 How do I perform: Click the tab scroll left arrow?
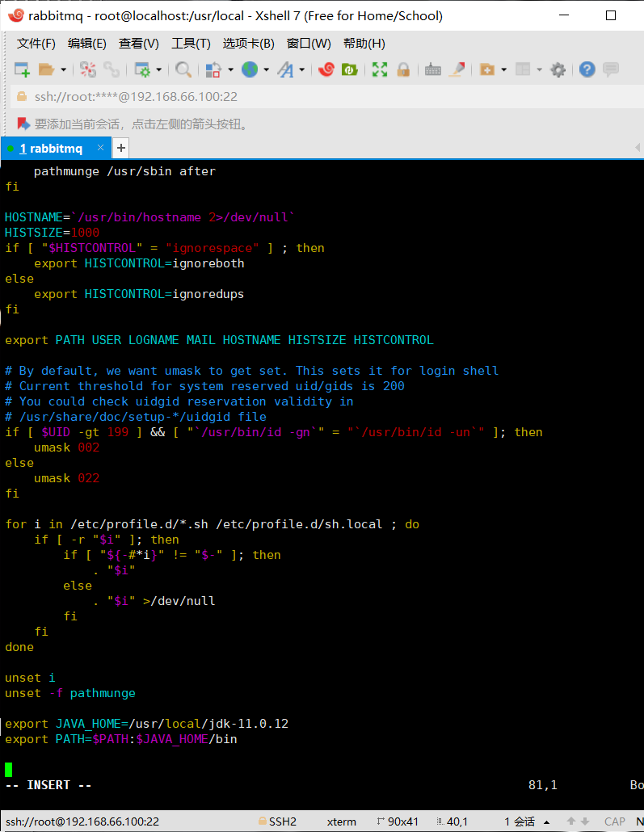637,148
